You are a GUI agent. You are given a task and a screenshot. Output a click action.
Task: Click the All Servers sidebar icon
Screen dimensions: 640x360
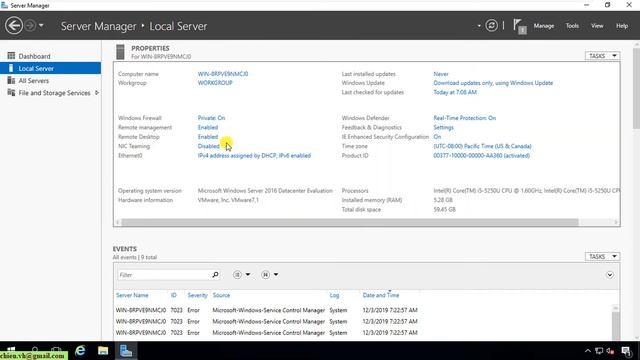tap(11, 80)
